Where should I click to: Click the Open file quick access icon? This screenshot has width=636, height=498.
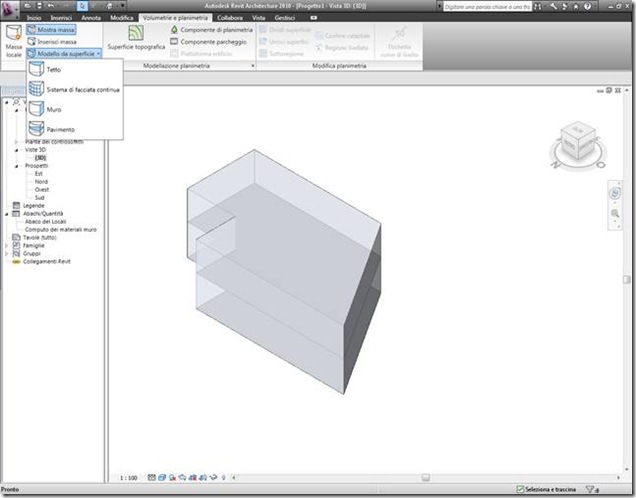tap(28, 6)
